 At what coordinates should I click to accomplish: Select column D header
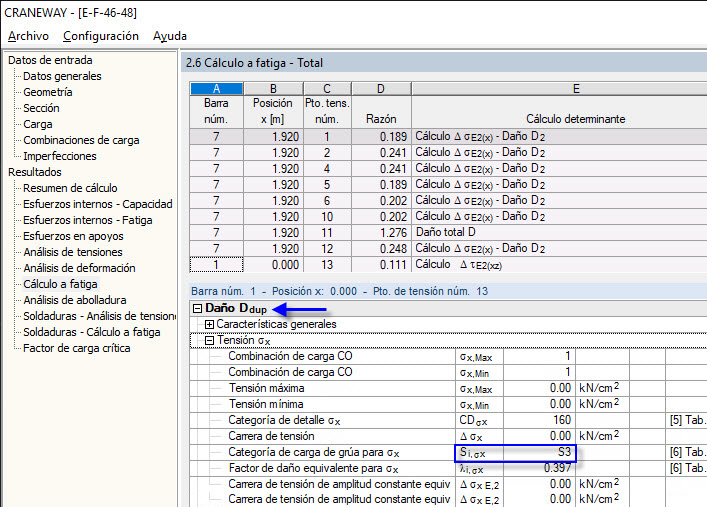click(381, 88)
